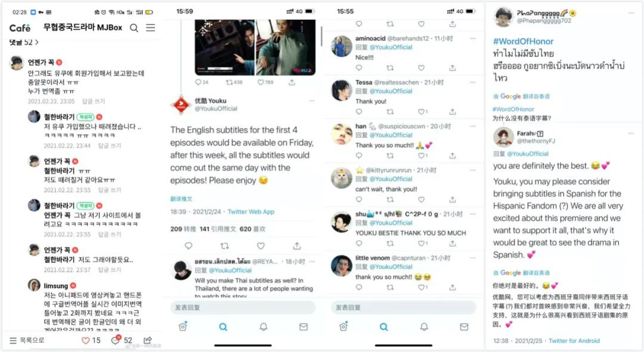Open the search icon in Cafe header
Screen dimensions: 644x352
[134, 28]
